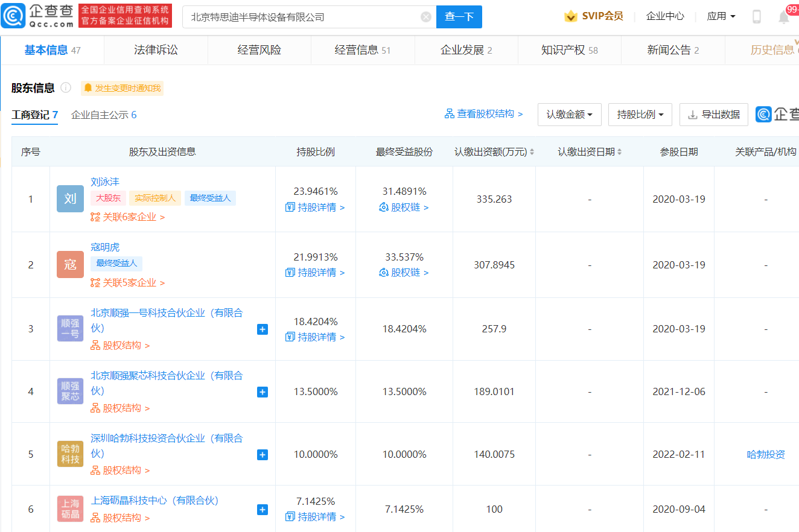799x532 pixels.
Task: View 关联6家企业 for 刘泳沣
Action: (x=127, y=217)
